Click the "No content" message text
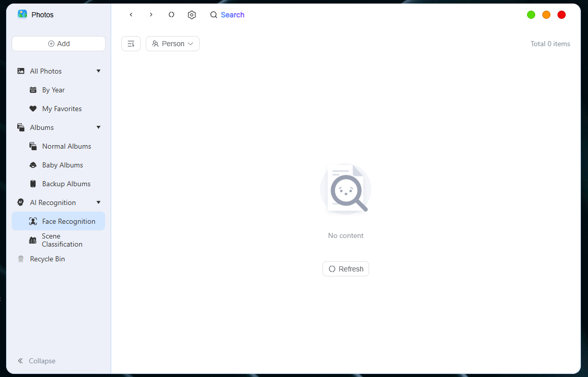 [346, 236]
